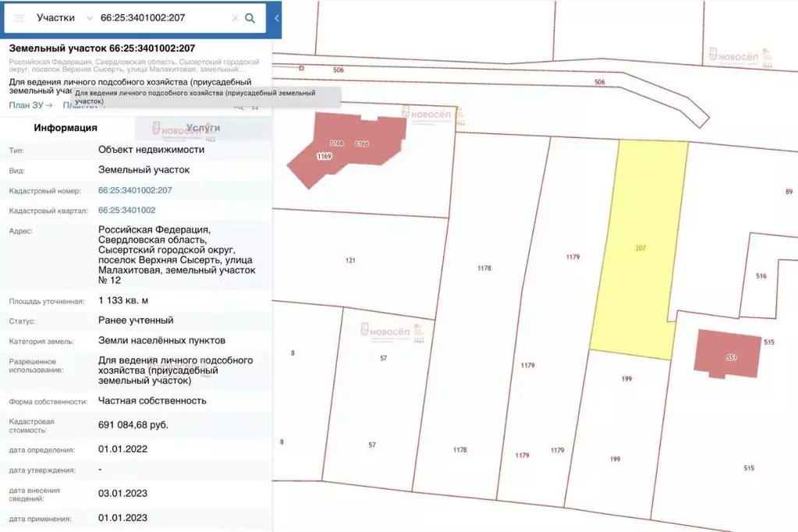This screenshot has width=798, height=532.
Task: Focus the cadastral number search field
Action: [163, 18]
